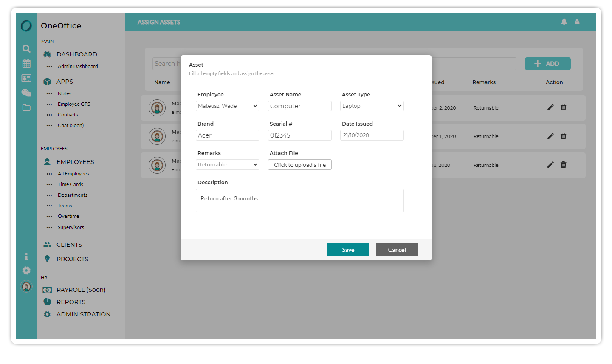Open the search icon in left rail
The height and width of the screenshot is (364, 612).
(x=26, y=48)
